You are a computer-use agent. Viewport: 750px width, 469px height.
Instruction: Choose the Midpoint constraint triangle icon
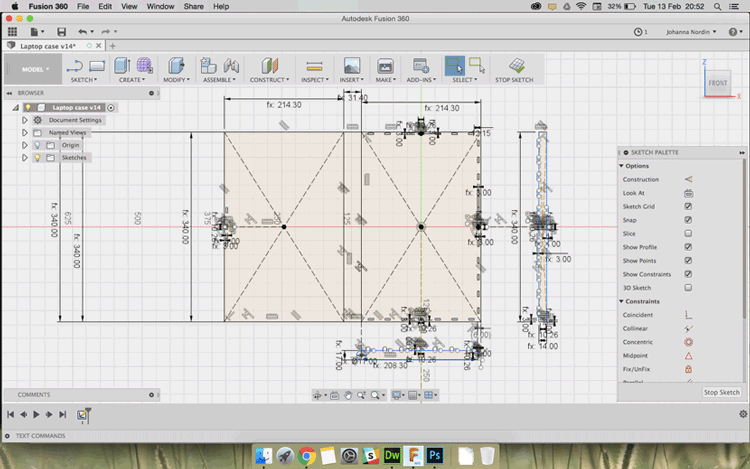[688, 356]
